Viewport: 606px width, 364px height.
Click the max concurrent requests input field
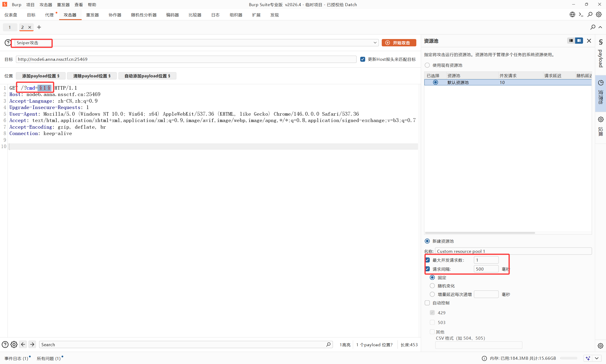[486, 260]
